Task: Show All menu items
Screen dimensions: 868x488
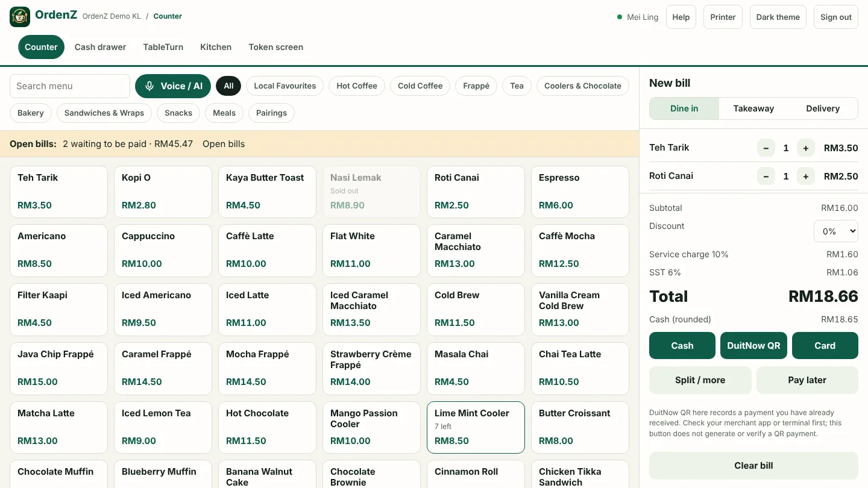Action: coord(228,86)
